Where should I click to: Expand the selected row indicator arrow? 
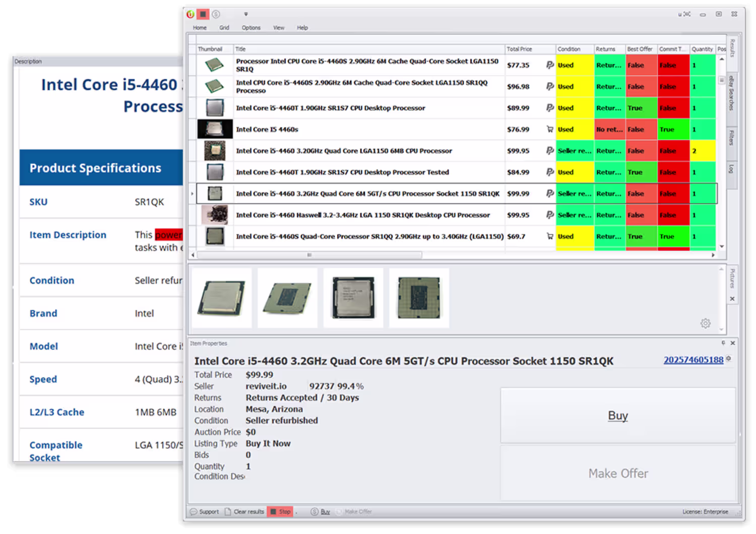click(x=192, y=193)
